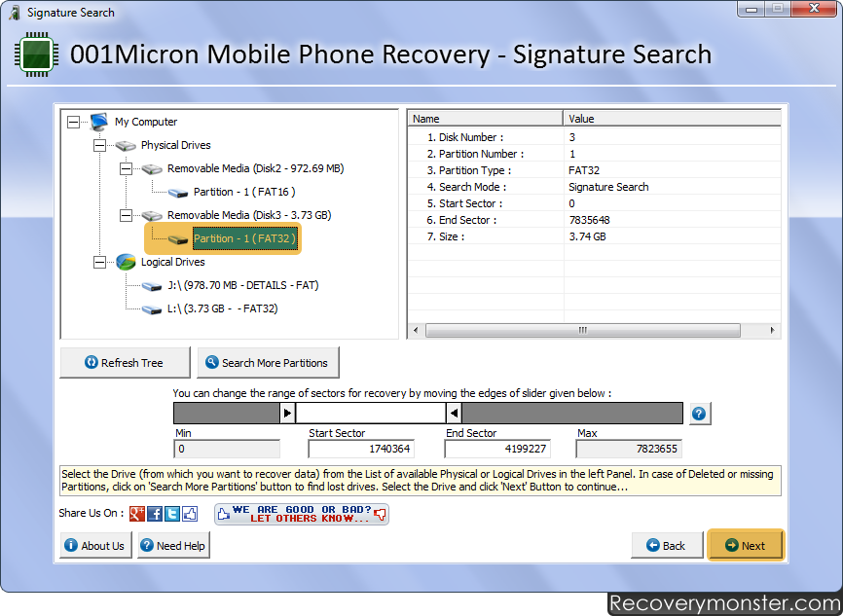Click the Twitter share icon

pos(172,514)
